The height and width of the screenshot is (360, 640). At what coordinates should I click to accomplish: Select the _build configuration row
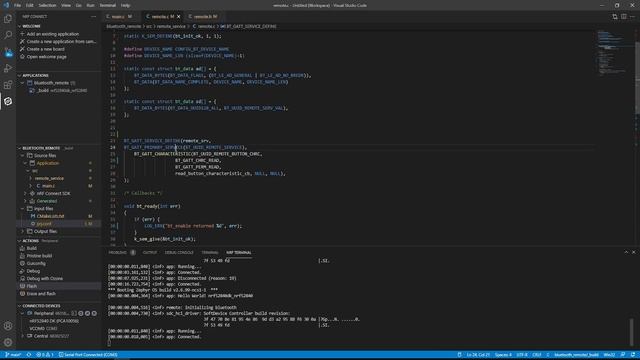[x=58, y=91]
